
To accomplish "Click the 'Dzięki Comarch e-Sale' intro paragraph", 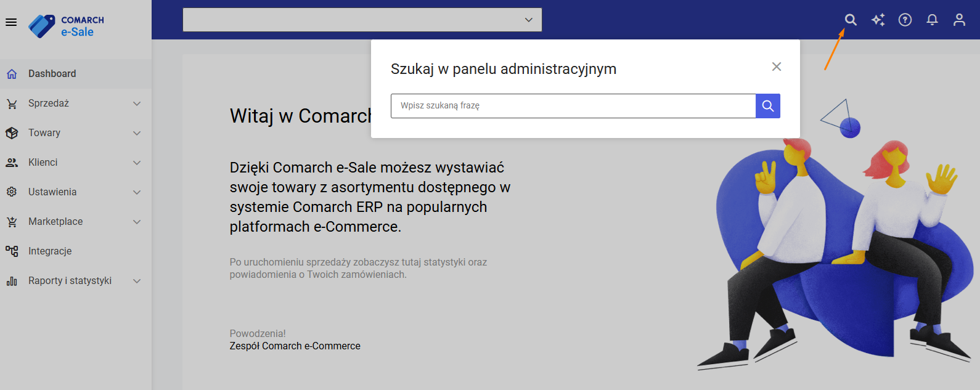I will [x=370, y=197].
